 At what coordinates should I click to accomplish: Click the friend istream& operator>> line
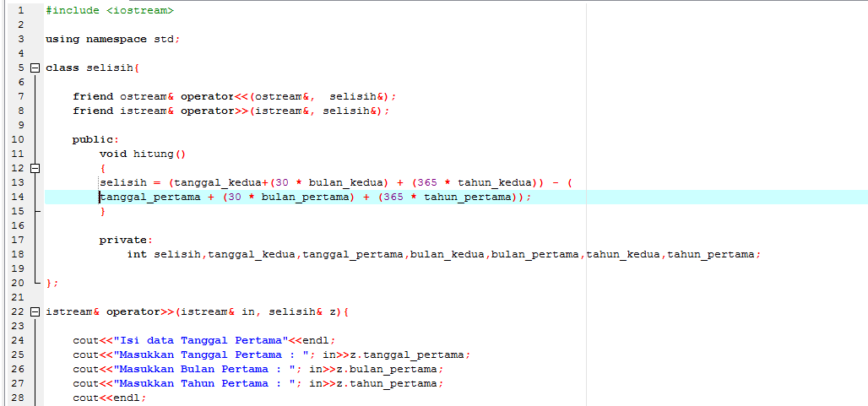[x=231, y=111]
